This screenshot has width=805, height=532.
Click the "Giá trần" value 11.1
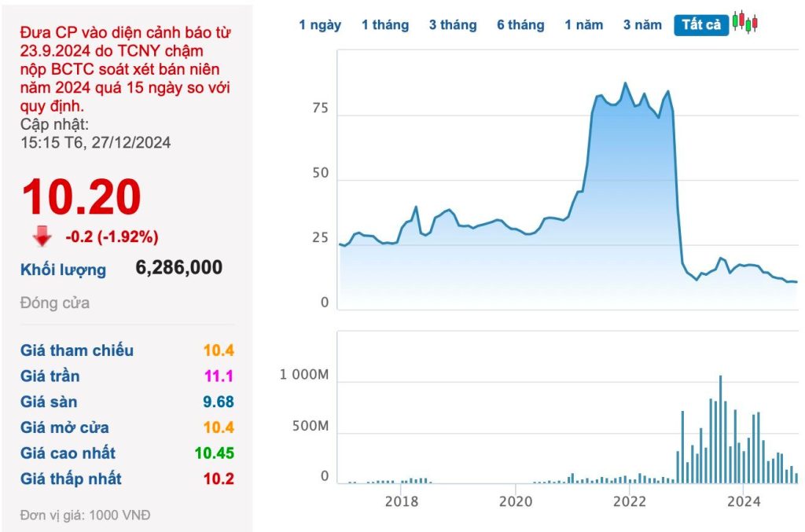click(219, 376)
